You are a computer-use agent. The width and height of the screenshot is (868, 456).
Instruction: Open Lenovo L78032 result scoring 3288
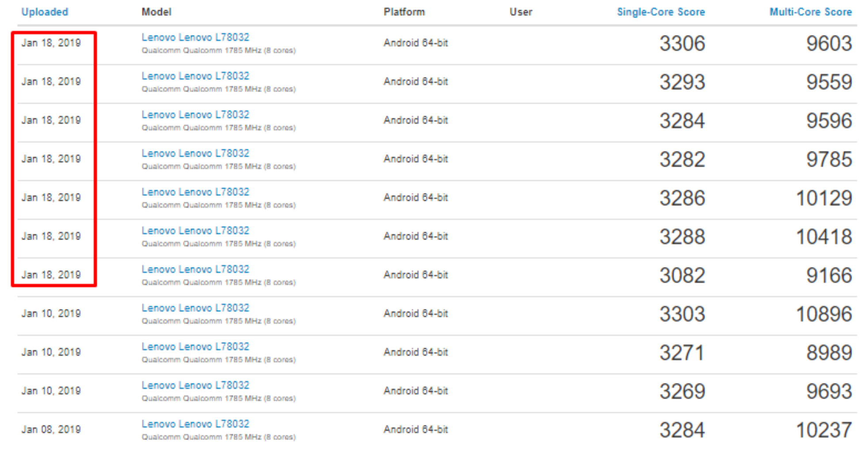[x=195, y=231]
